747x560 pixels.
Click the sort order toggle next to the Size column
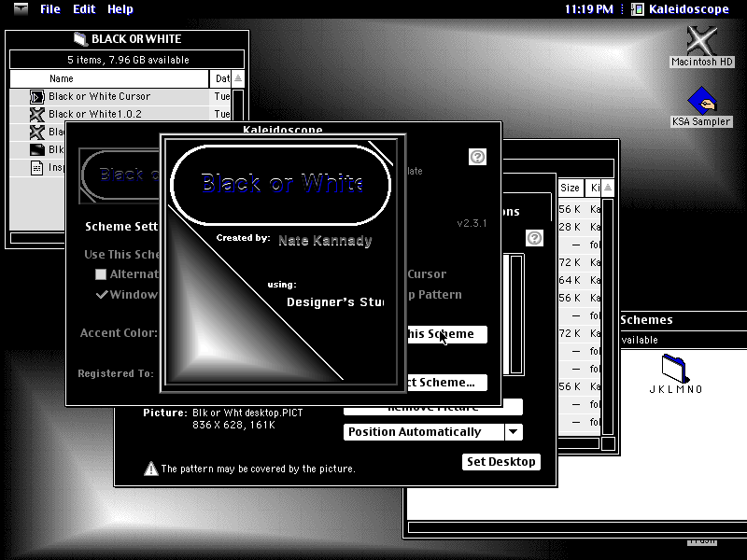click(608, 188)
